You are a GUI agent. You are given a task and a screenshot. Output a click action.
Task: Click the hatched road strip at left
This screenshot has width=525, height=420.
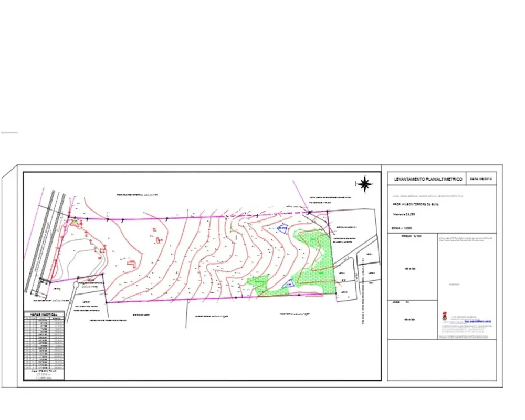click(46, 241)
